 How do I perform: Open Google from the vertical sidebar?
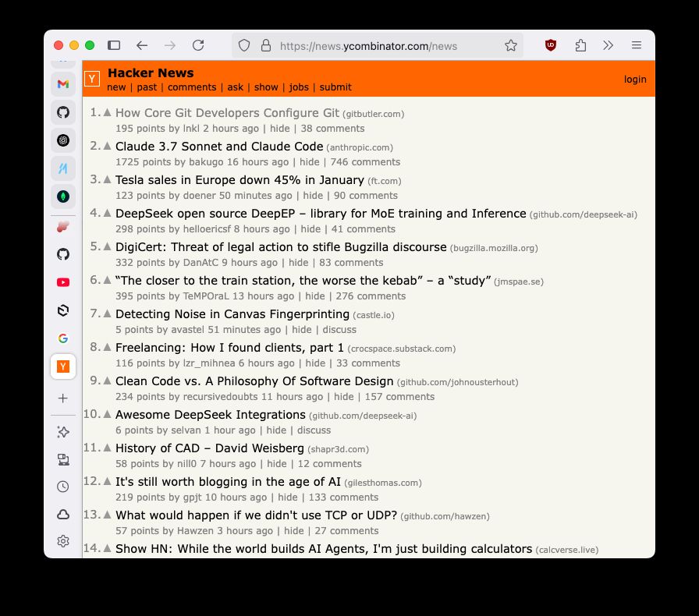62,338
